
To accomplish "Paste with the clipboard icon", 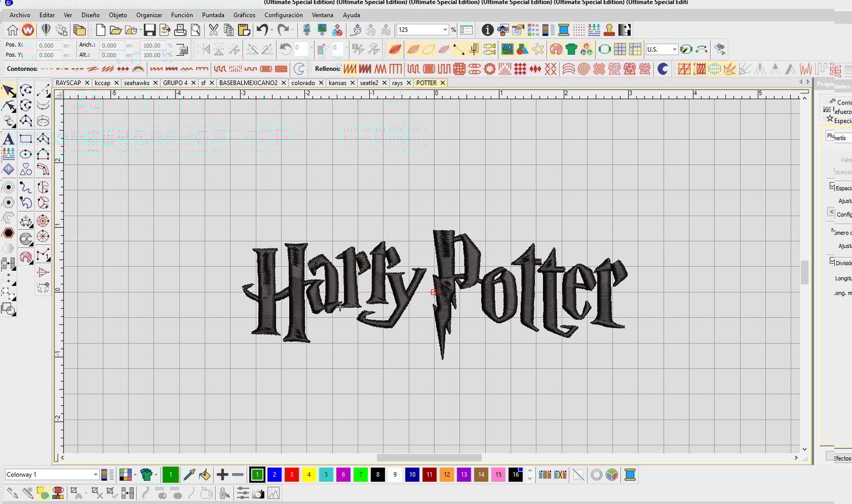I will coord(244,30).
